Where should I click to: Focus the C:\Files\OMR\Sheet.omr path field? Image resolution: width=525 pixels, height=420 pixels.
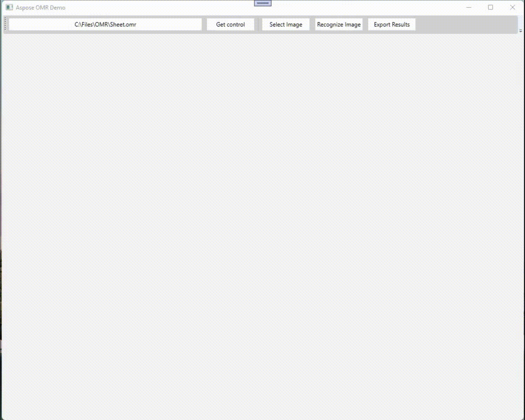tap(105, 24)
